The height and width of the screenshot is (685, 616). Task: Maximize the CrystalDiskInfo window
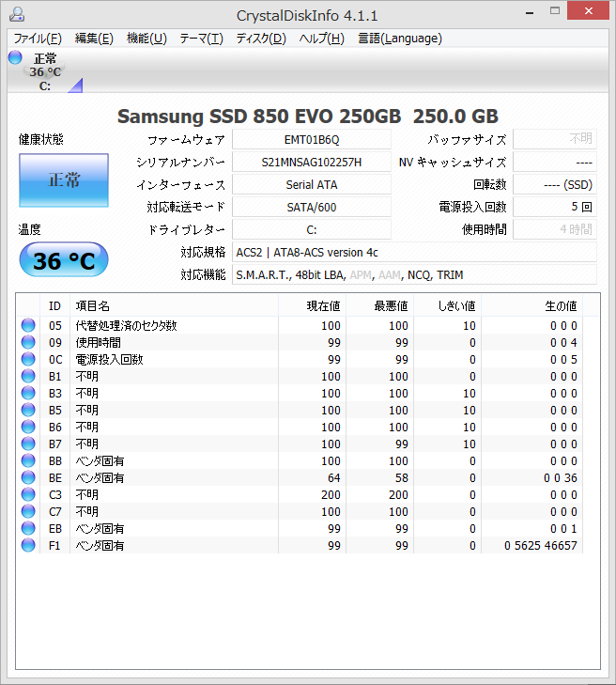(555, 11)
